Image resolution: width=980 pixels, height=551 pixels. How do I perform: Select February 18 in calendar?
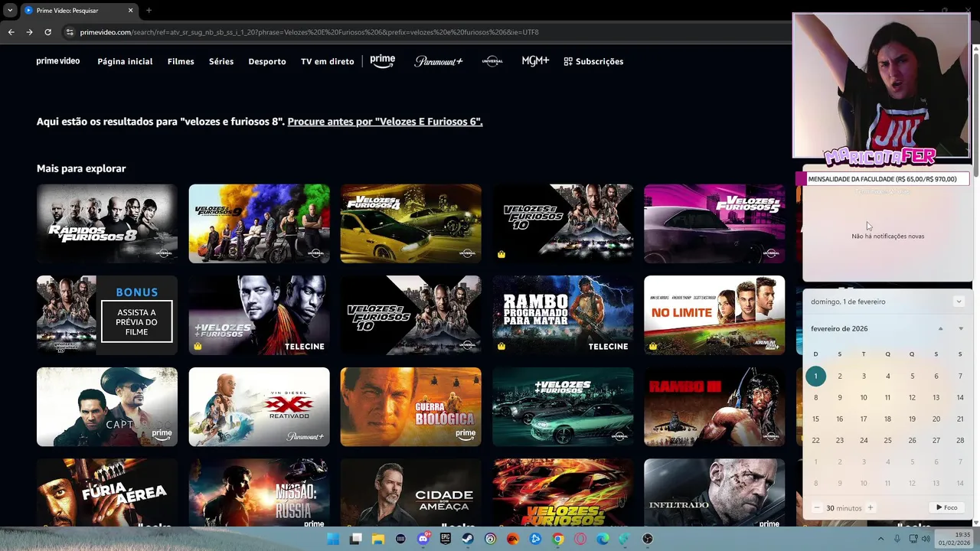click(x=887, y=419)
